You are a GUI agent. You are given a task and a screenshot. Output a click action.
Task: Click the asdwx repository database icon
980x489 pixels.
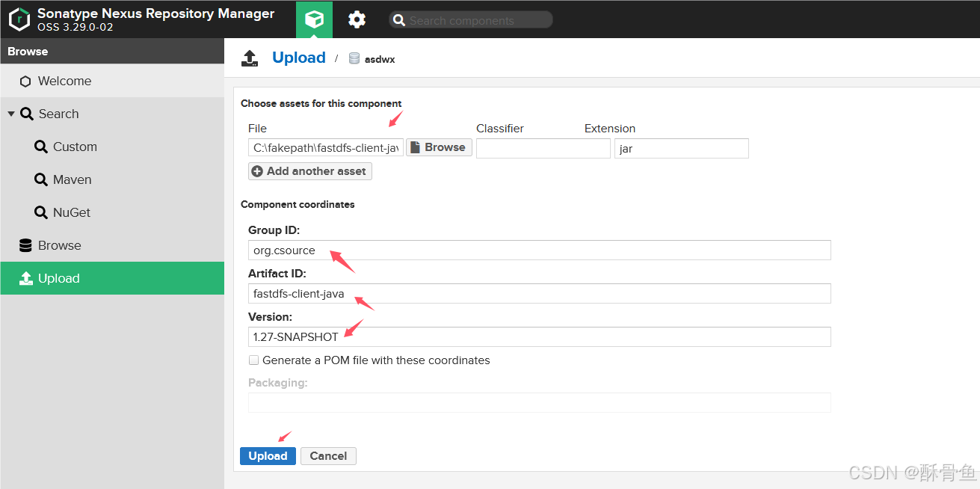pos(354,58)
